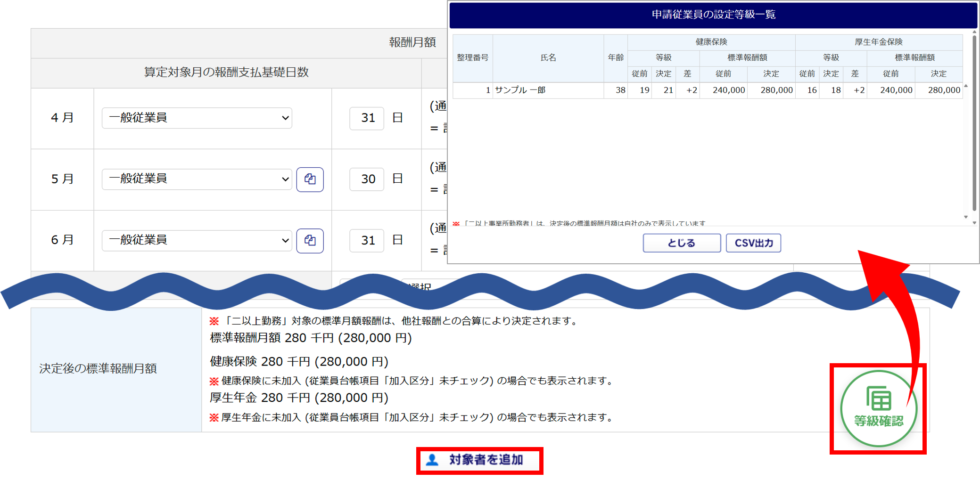Close the dialog with とじる

[x=681, y=243]
